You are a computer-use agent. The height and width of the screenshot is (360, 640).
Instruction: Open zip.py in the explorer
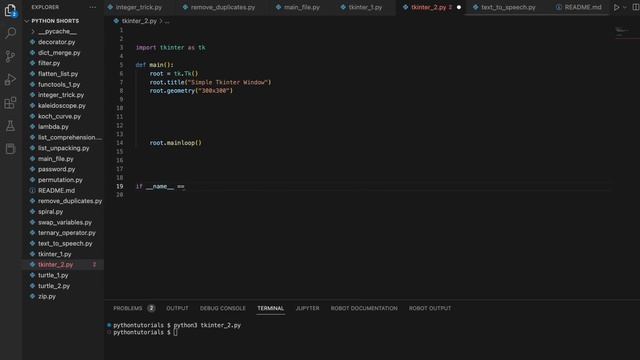(x=47, y=297)
